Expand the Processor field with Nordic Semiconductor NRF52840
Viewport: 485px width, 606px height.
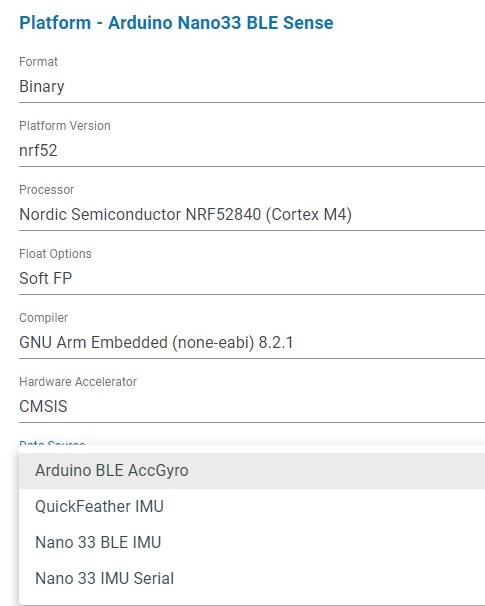click(252, 214)
